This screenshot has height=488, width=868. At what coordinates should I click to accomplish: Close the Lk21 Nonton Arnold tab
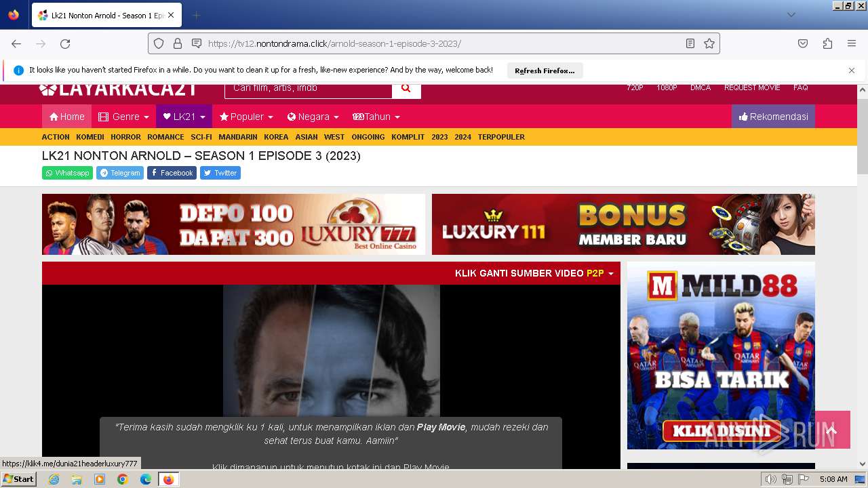point(170,15)
